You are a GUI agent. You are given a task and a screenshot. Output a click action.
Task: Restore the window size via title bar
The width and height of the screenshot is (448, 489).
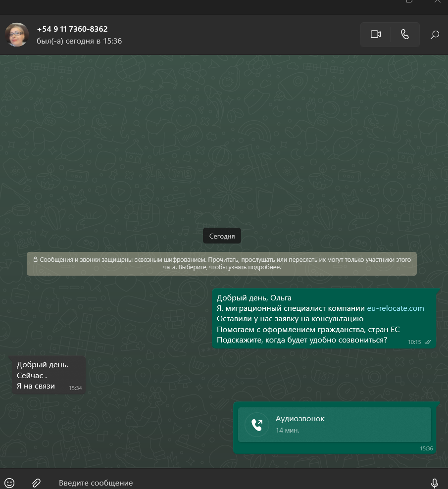409,1
